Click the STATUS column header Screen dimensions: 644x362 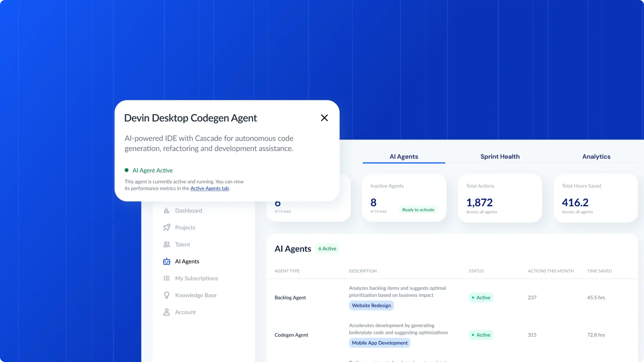click(x=476, y=271)
